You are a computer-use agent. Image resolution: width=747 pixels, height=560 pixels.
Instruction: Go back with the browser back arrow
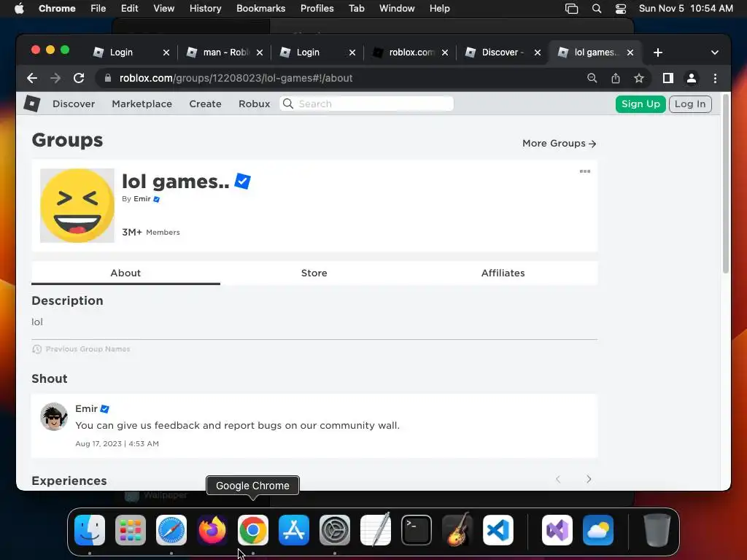[x=32, y=78]
